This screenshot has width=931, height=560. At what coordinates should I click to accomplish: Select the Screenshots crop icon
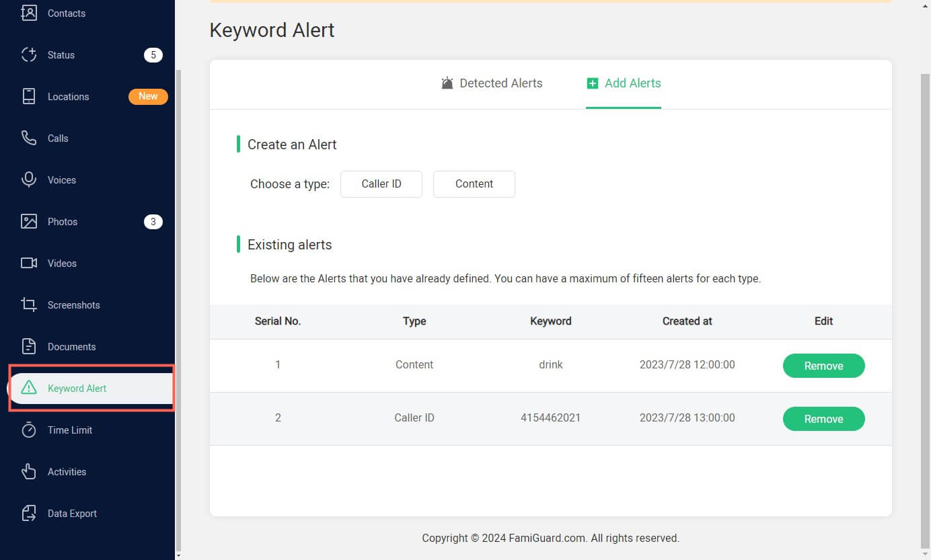(x=29, y=305)
